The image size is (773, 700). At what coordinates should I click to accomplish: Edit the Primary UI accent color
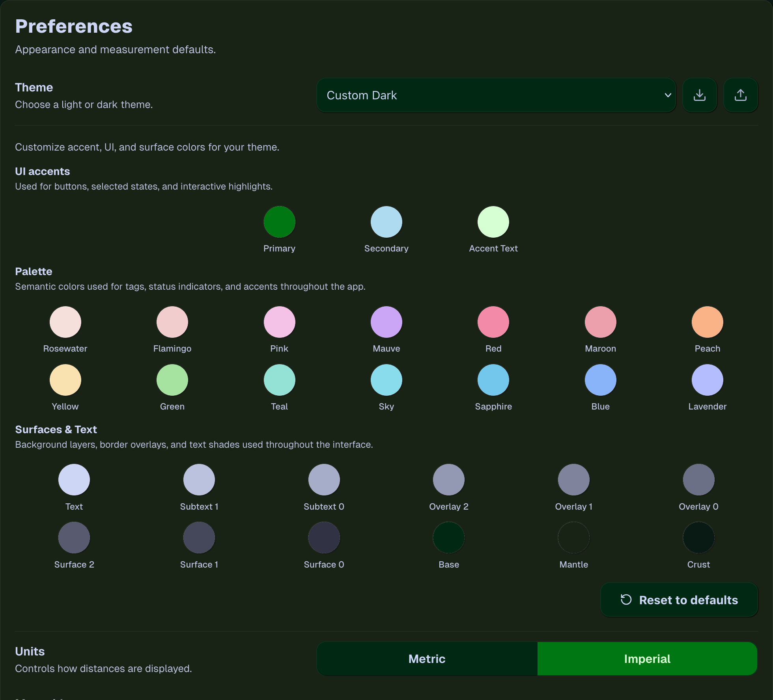[279, 222]
